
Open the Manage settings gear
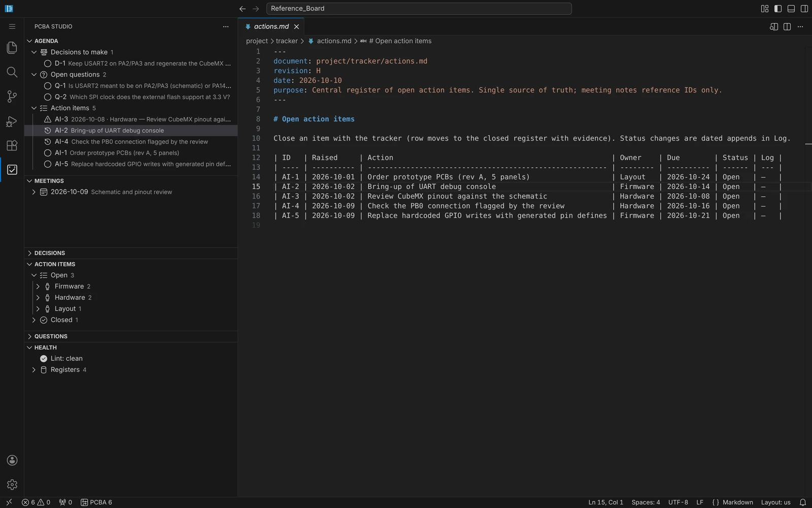point(12,485)
